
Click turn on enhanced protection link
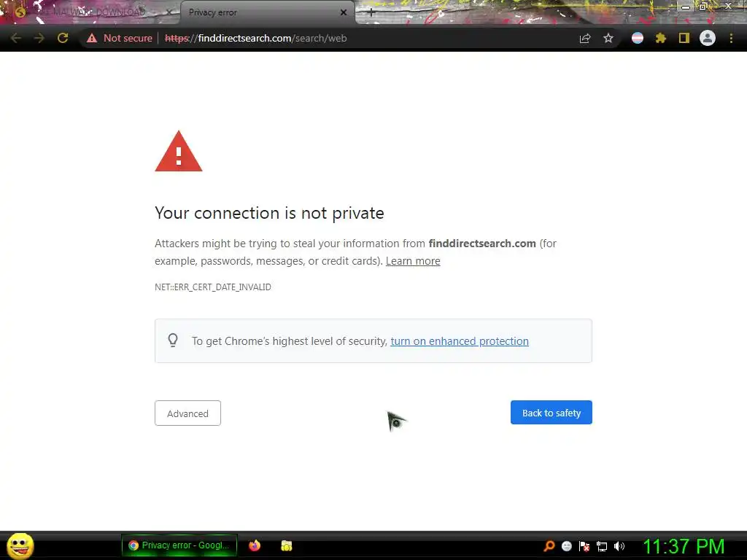[460, 341]
